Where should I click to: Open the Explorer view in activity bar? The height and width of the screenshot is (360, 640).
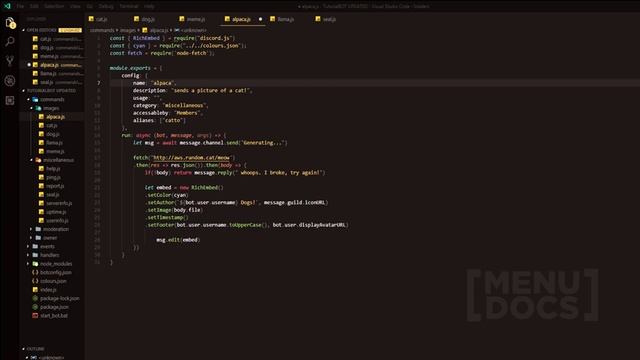pos(10,23)
